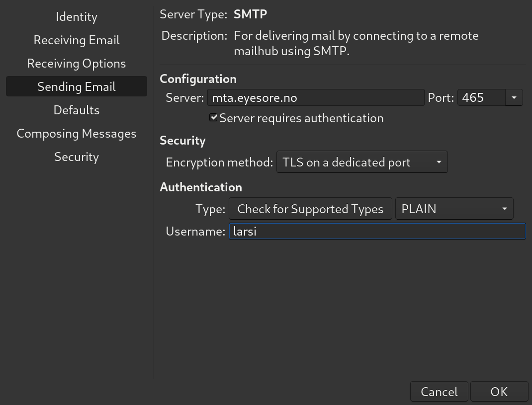Screen dimensions: 532x405
Task: Open the Encryption method dropdown
Action: [362, 162]
